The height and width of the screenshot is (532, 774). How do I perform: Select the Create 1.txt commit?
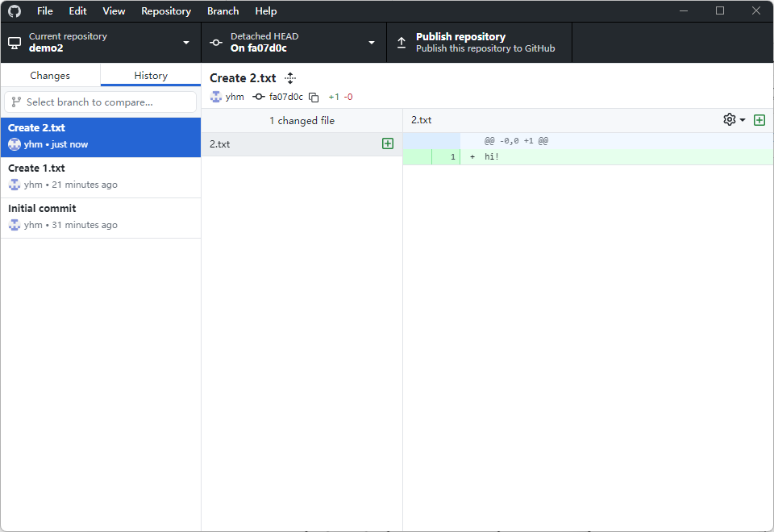pos(100,177)
